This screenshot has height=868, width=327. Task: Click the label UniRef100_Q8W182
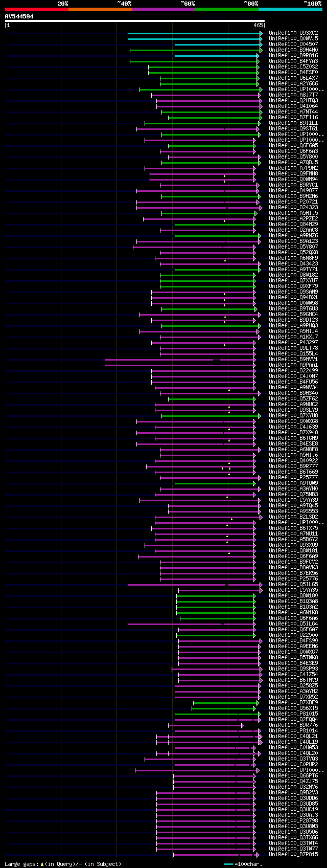293,275
